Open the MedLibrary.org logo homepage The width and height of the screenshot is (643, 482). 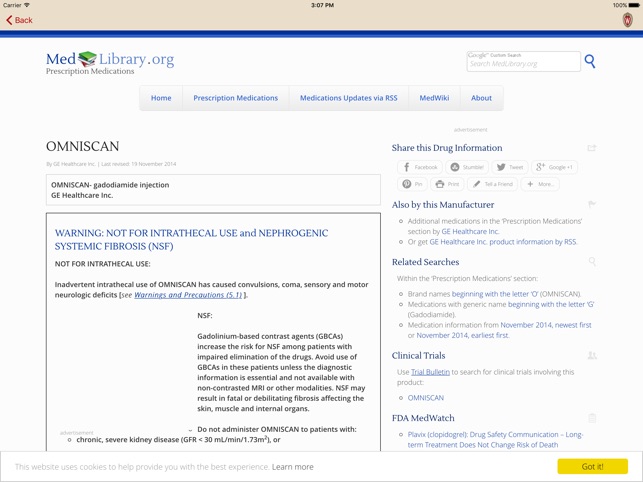(x=110, y=63)
